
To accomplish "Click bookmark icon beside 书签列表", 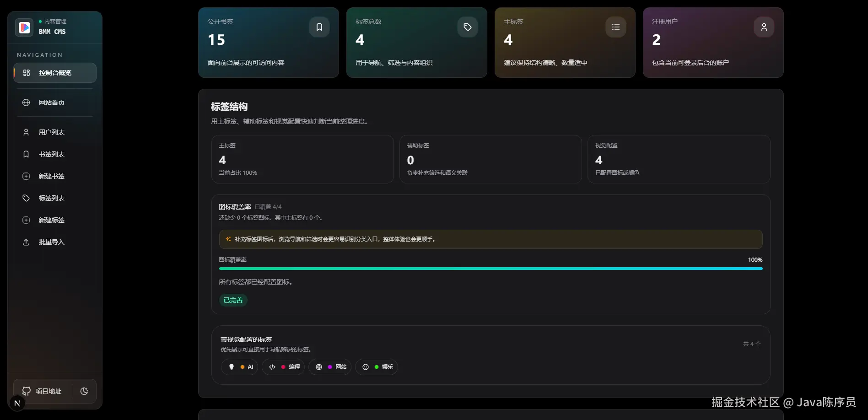I will point(26,154).
